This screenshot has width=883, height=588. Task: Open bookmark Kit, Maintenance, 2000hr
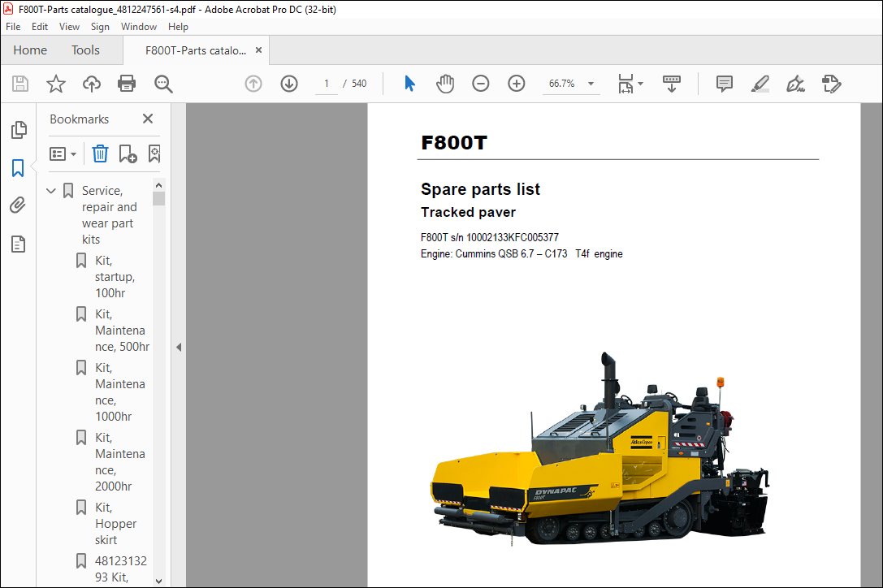click(x=119, y=462)
